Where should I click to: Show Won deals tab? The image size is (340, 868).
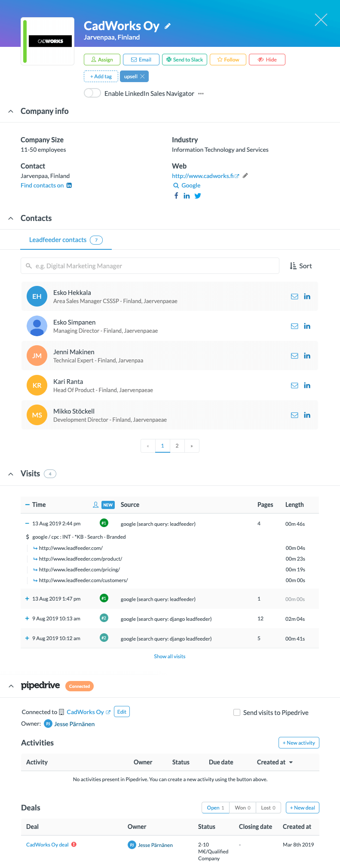[242, 807]
